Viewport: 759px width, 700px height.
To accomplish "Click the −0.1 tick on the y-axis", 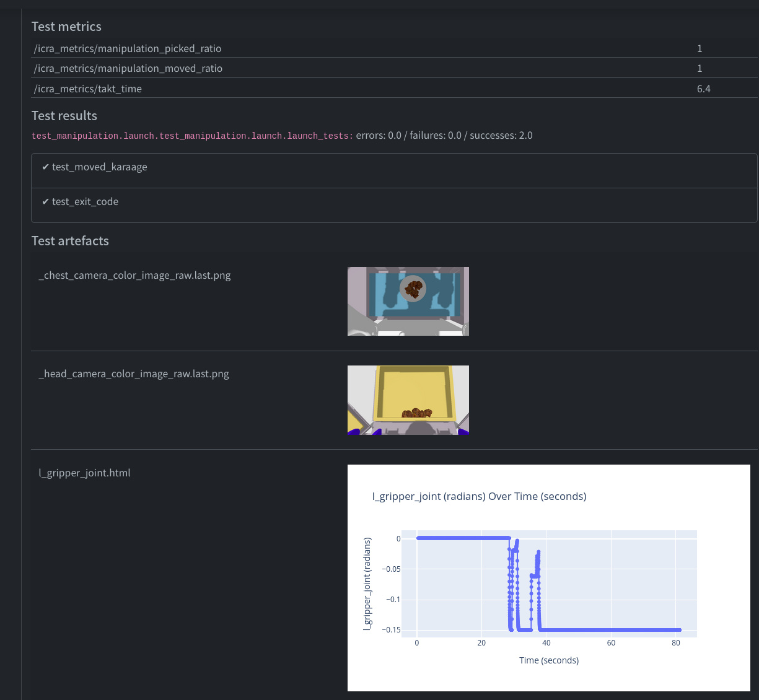I will click(x=393, y=600).
